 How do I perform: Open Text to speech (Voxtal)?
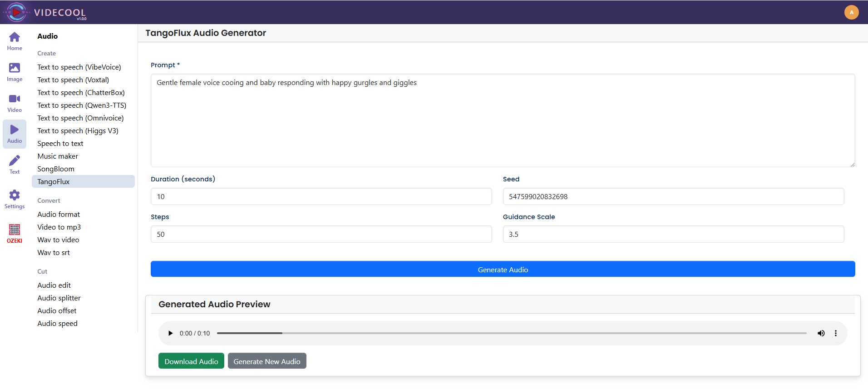click(73, 80)
